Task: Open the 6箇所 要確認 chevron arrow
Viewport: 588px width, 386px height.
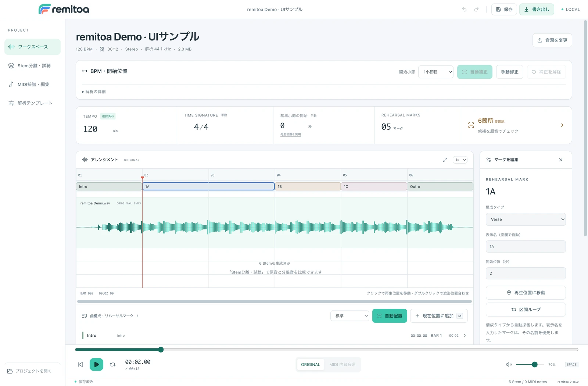Action: (562, 125)
